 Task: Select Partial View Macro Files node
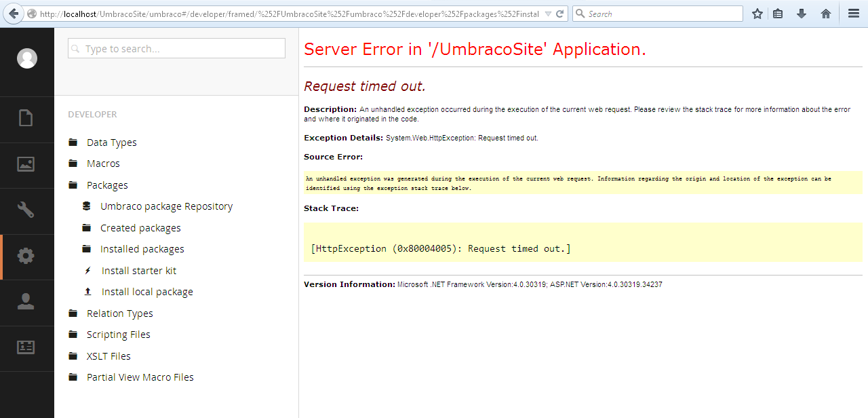[140, 377]
